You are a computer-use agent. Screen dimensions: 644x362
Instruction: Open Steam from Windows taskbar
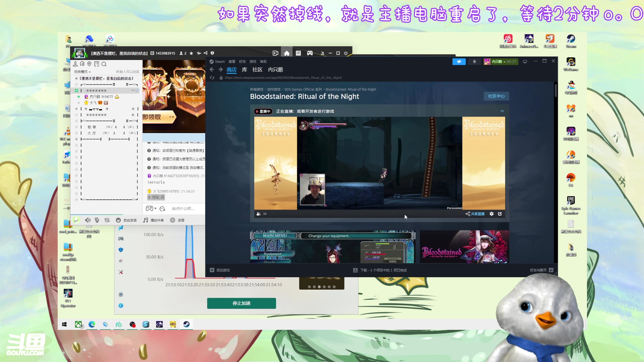tap(186, 324)
